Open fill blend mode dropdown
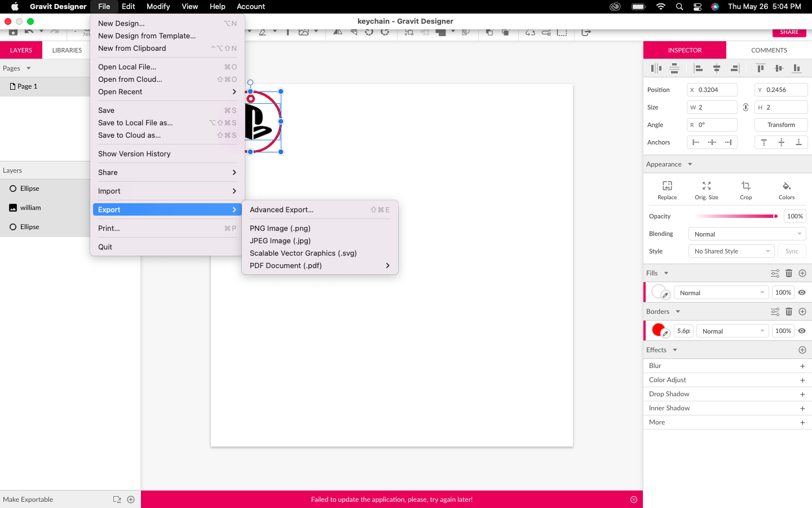Image resolution: width=812 pixels, height=508 pixels. coord(721,292)
